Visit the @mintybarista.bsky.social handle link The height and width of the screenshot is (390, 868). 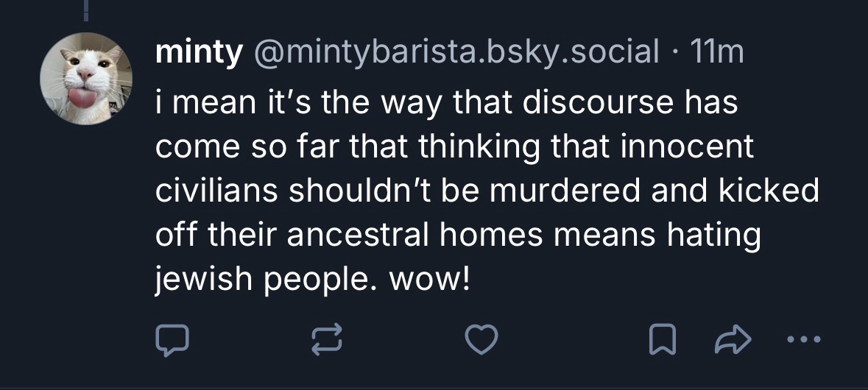pyautogui.click(x=456, y=52)
